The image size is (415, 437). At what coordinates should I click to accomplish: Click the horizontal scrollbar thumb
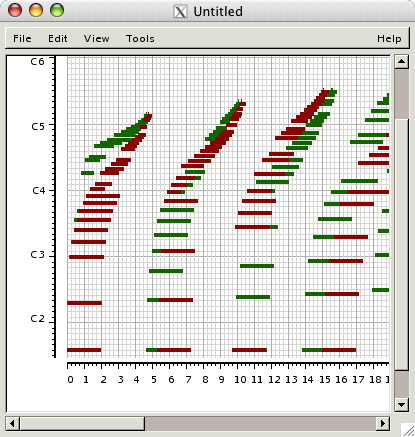coord(82,424)
